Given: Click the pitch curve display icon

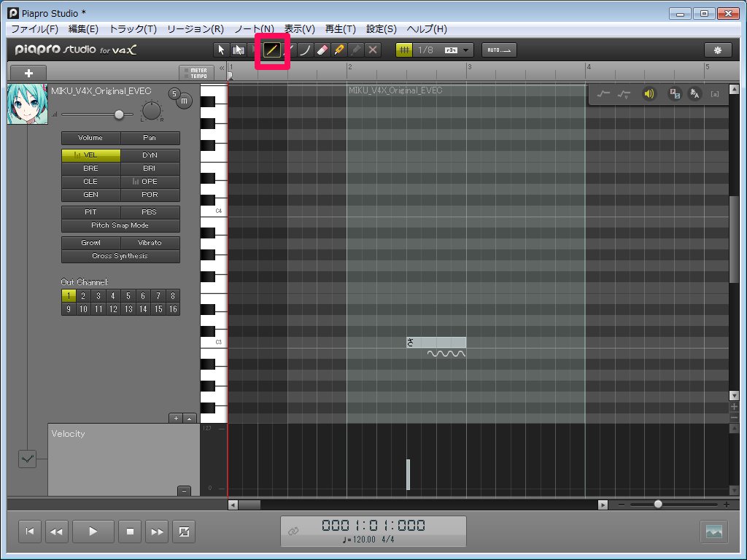Looking at the screenshot, I should [x=603, y=94].
